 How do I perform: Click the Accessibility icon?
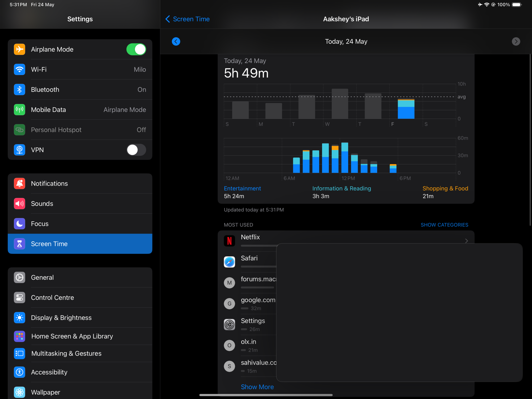pos(19,372)
